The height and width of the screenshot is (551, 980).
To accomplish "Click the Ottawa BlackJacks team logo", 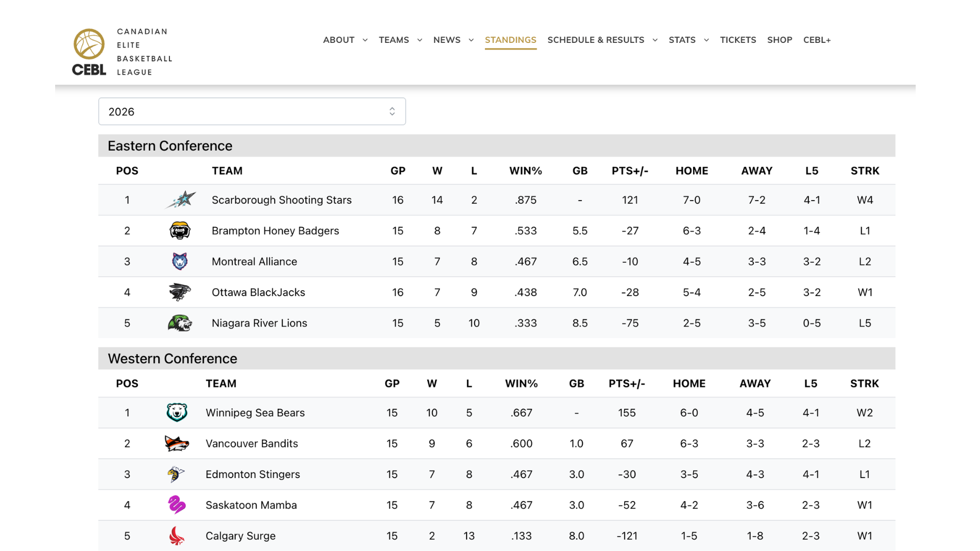I will point(180,292).
